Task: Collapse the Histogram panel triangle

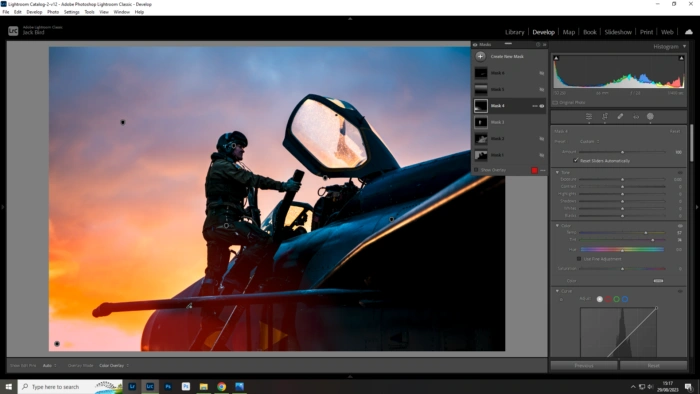Action: [684, 46]
